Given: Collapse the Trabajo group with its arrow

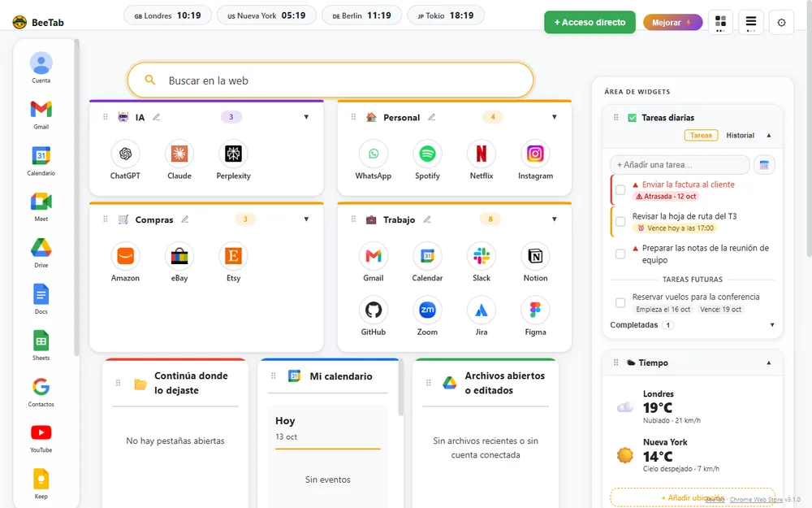Looking at the screenshot, I should click(554, 219).
